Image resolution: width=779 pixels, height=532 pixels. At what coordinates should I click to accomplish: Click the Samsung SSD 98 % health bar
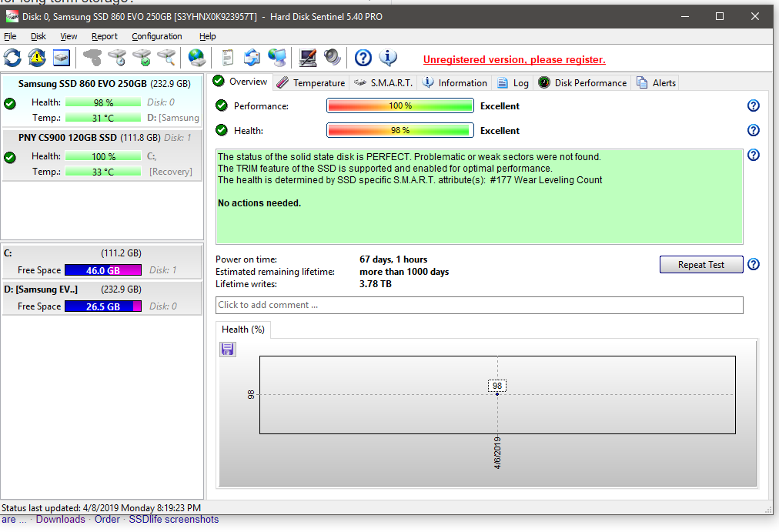[103, 102]
